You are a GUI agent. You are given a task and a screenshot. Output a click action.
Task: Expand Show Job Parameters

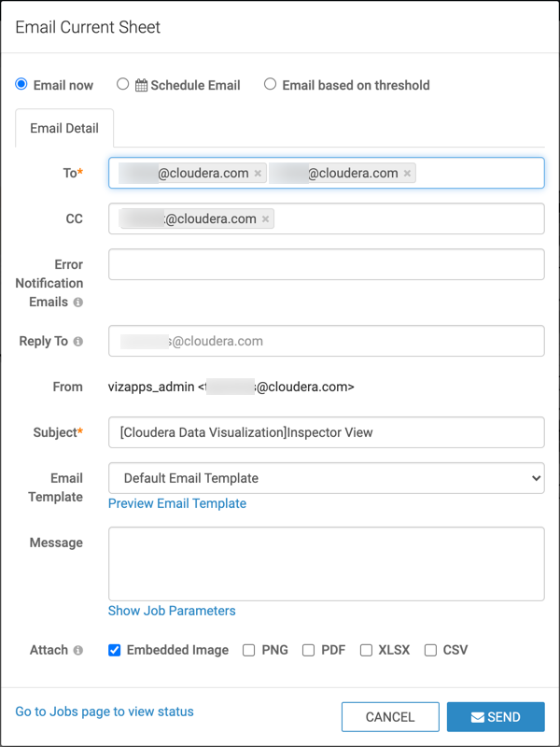click(x=172, y=611)
